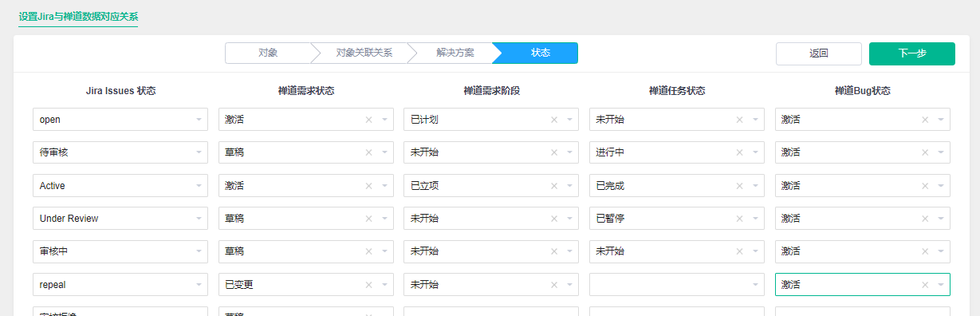Clear 激活 in repeal row's 禅道Bug状态
Image resolution: width=980 pixels, height=316 pixels.
tap(925, 285)
